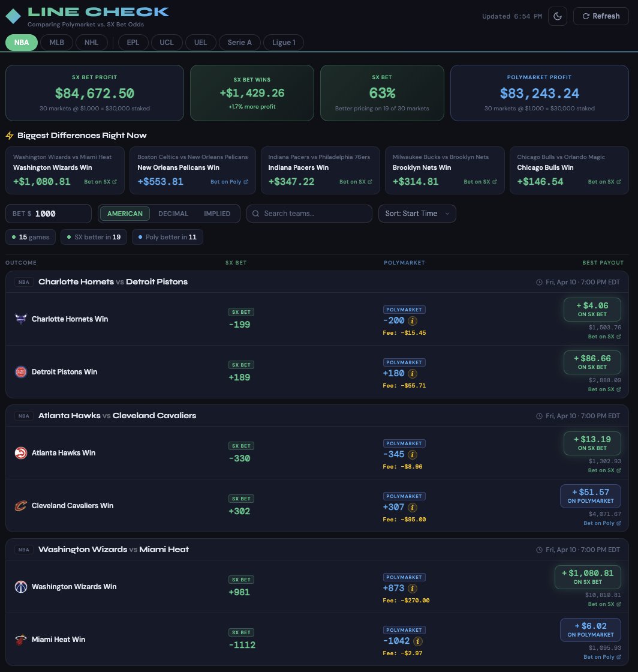Viewport: 638px width, 672px height.
Task: Click +$4.06 on SX Bet payout badge
Action: click(x=592, y=310)
